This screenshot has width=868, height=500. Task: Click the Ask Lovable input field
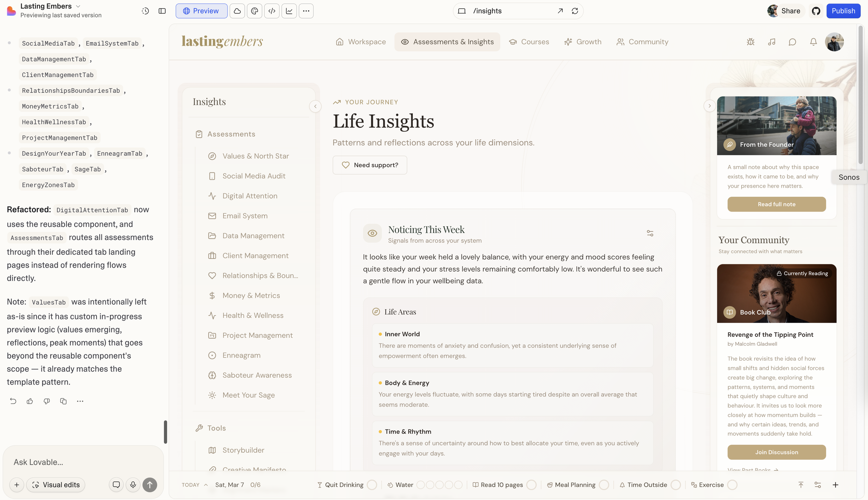click(83, 462)
